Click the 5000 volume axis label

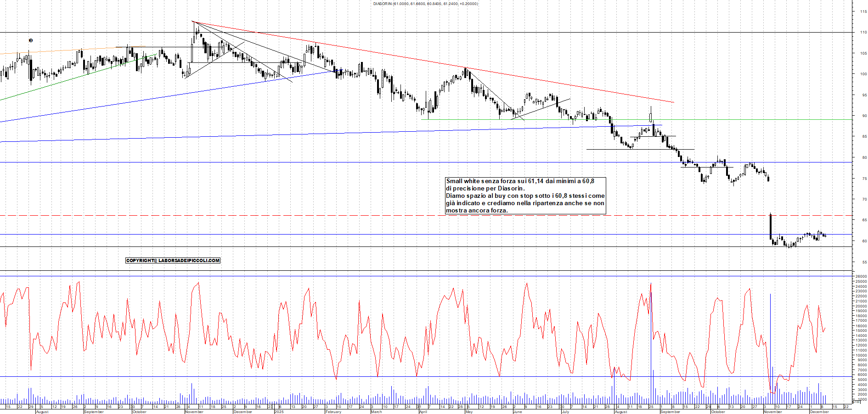point(862,380)
